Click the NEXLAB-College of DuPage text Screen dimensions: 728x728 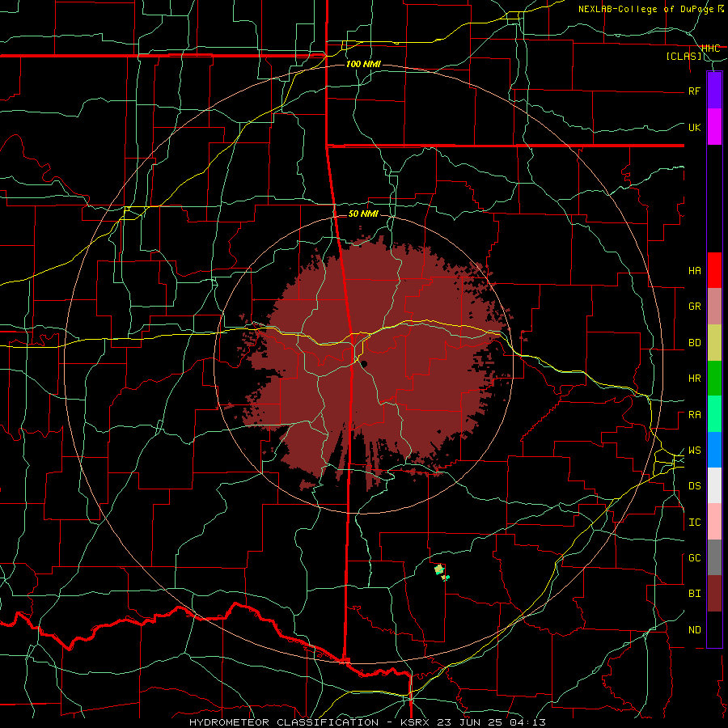point(647,9)
